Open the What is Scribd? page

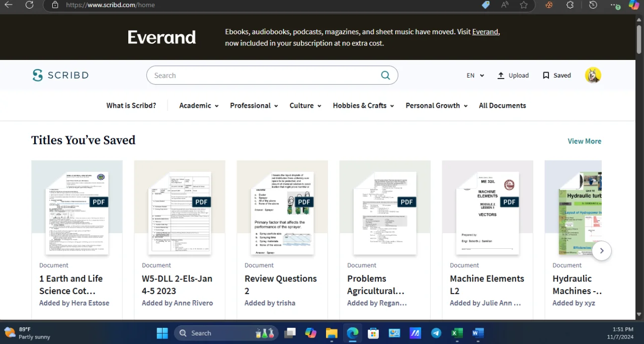(131, 106)
